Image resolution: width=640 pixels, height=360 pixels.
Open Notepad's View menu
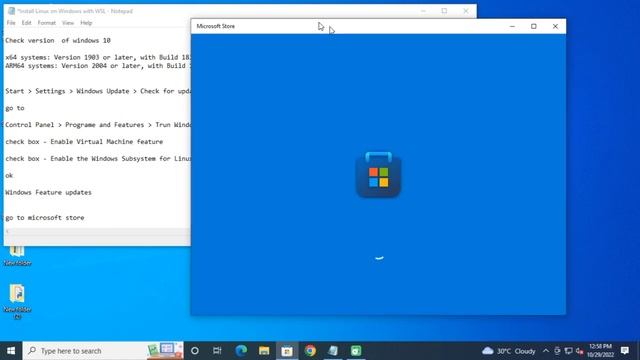click(68, 23)
